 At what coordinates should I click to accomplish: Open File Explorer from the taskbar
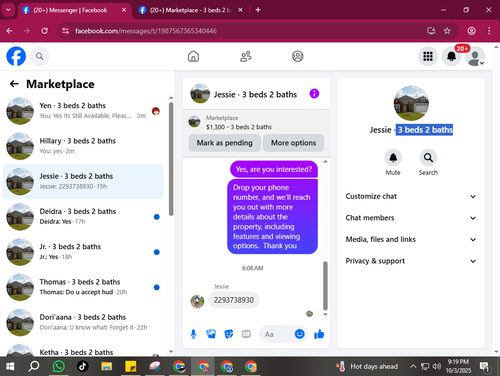(x=107, y=367)
